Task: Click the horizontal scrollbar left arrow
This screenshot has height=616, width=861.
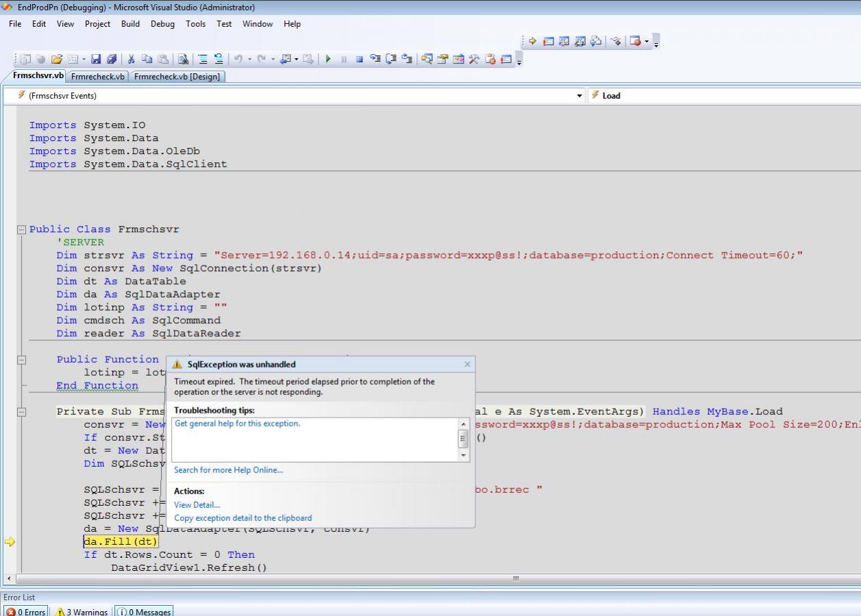Action: [x=8, y=578]
